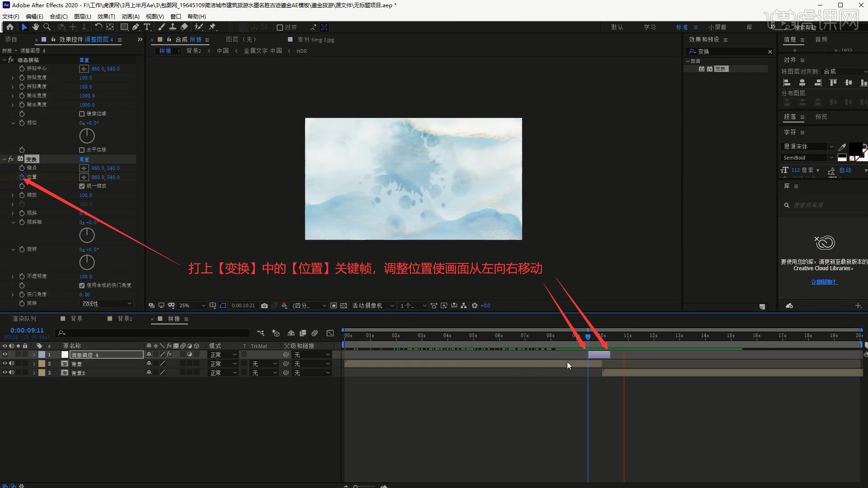This screenshot has width=868, height=488.
Task: Select the Zoom magnifier tool
Action: [47, 27]
